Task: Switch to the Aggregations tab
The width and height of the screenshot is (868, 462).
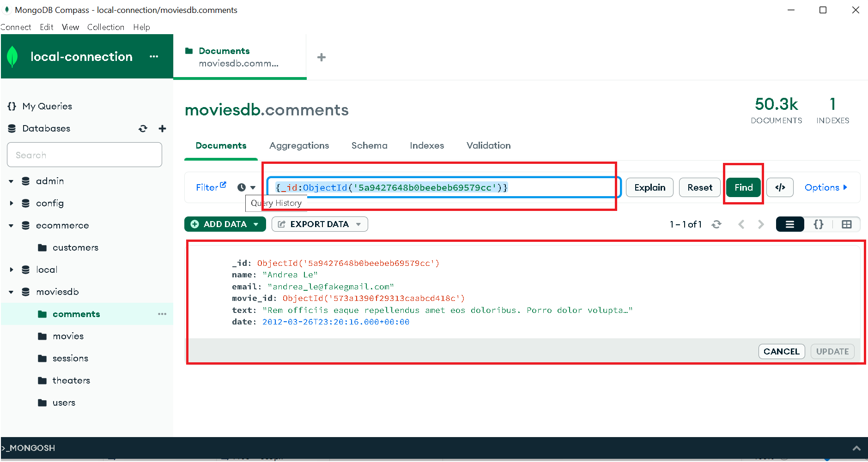Action: pos(299,146)
